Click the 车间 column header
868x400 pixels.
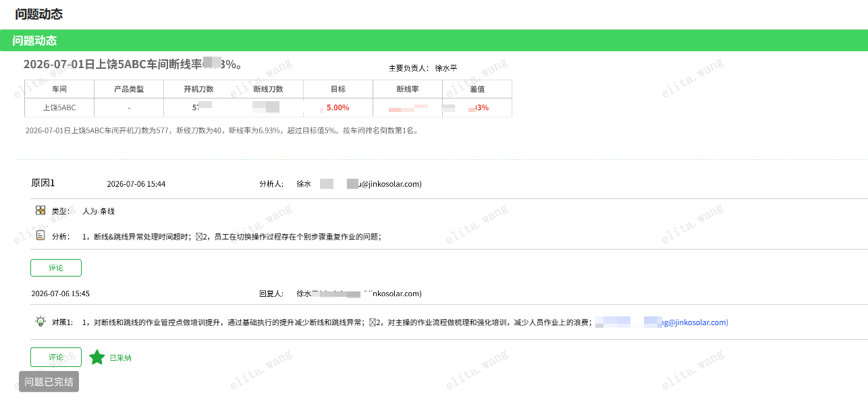[59, 89]
